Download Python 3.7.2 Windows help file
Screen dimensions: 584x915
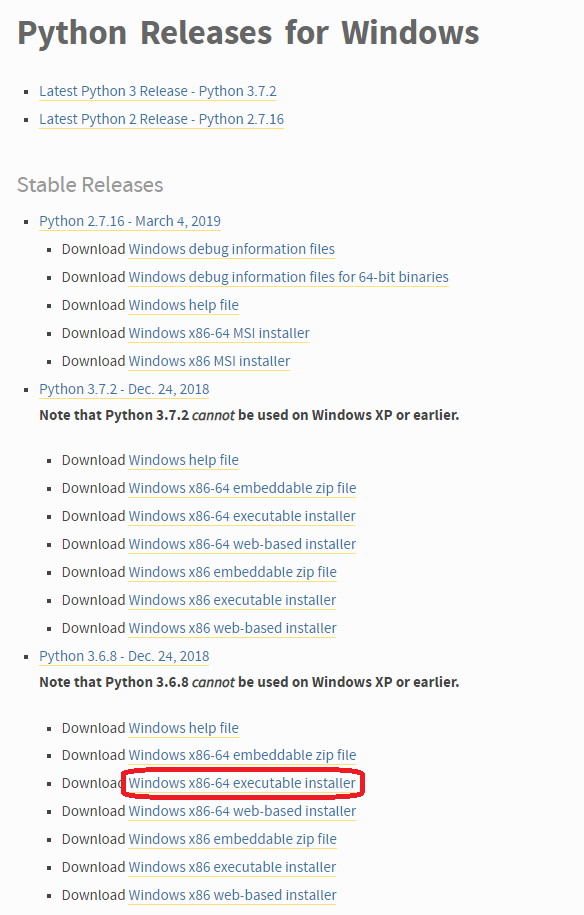(183, 460)
